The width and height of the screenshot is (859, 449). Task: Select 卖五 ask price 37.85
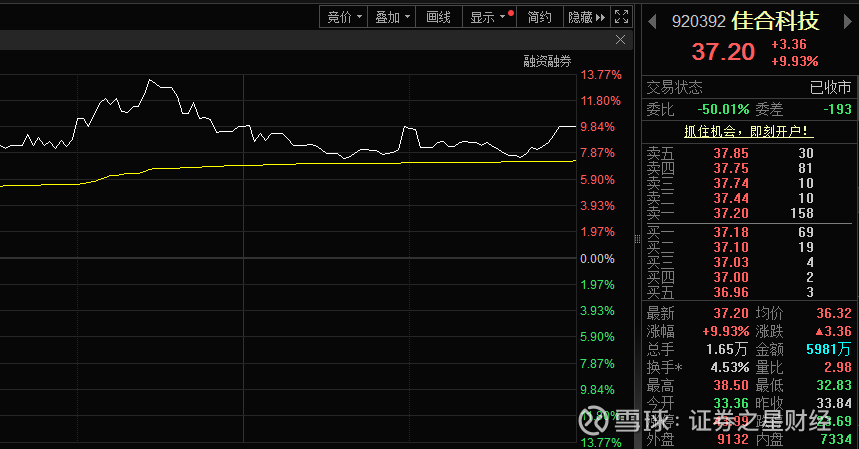[x=731, y=153]
